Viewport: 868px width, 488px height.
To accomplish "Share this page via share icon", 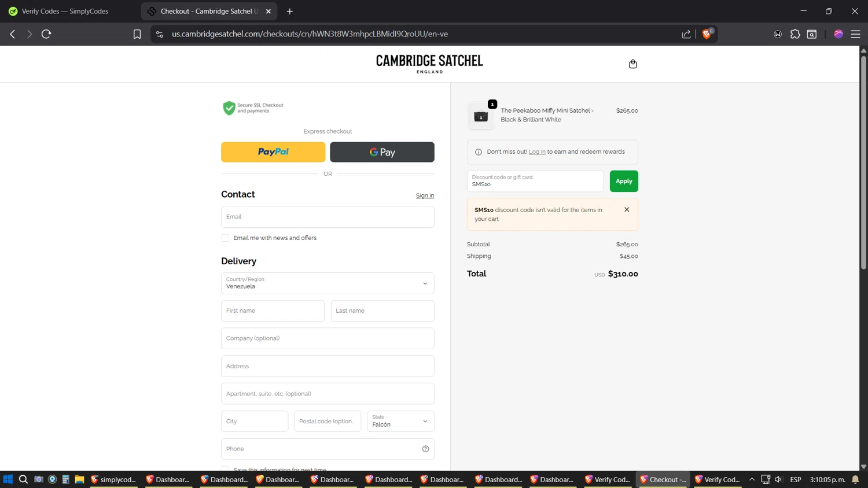I will [686, 34].
